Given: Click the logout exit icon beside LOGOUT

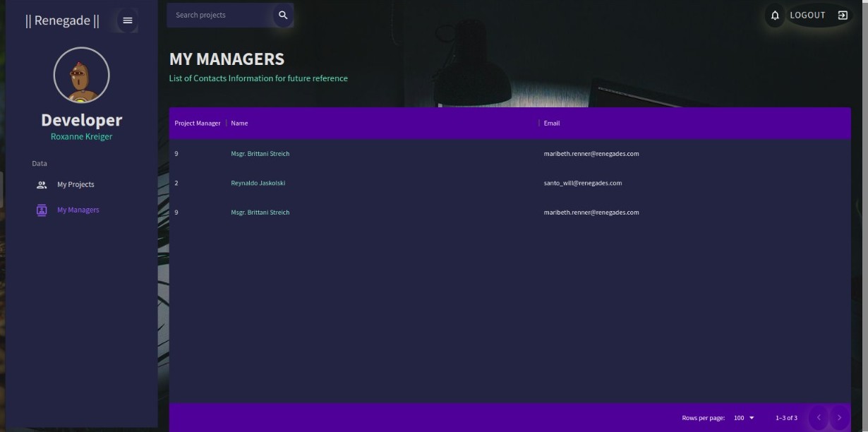Looking at the screenshot, I should [x=843, y=14].
